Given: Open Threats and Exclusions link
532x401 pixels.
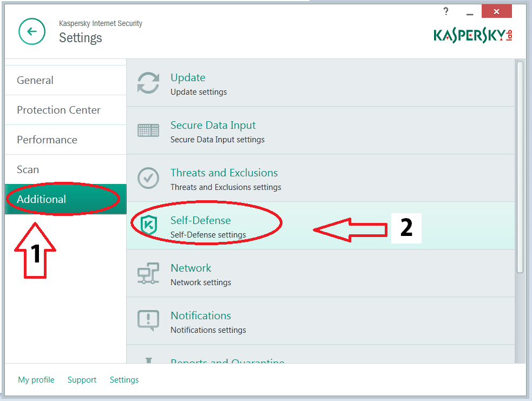Looking at the screenshot, I should (224, 173).
